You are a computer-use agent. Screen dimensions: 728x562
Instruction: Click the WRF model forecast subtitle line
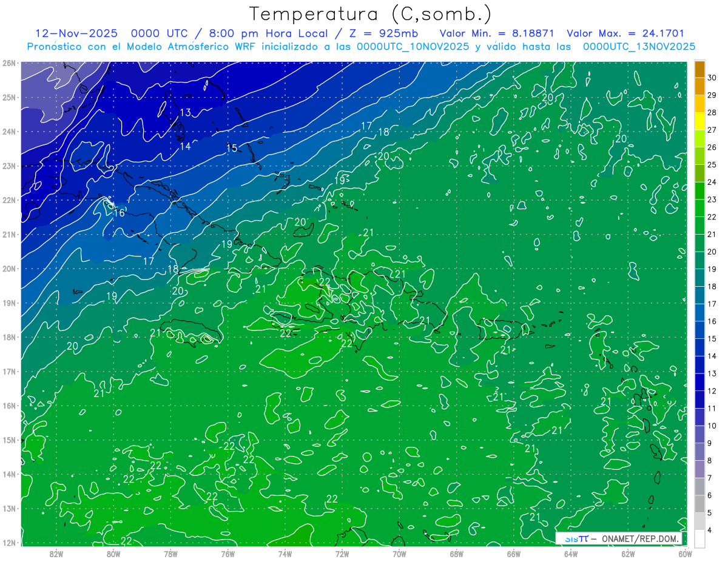pyautogui.click(x=362, y=47)
